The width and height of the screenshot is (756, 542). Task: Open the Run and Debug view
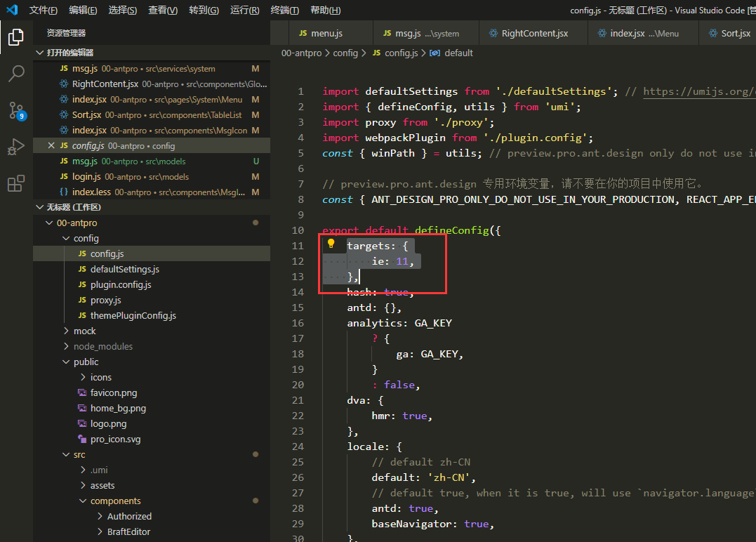pos(16,146)
